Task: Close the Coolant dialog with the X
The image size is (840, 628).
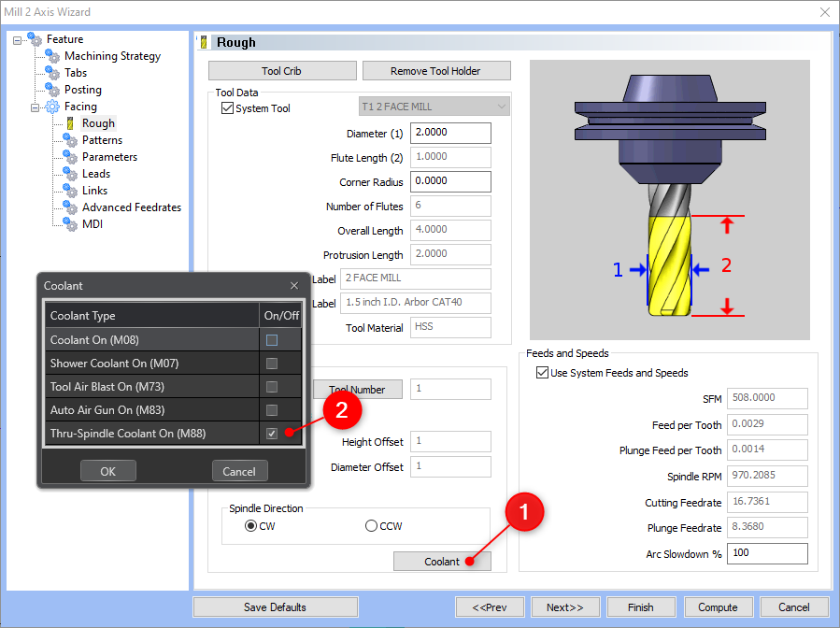Action: click(x=294, y=286)
